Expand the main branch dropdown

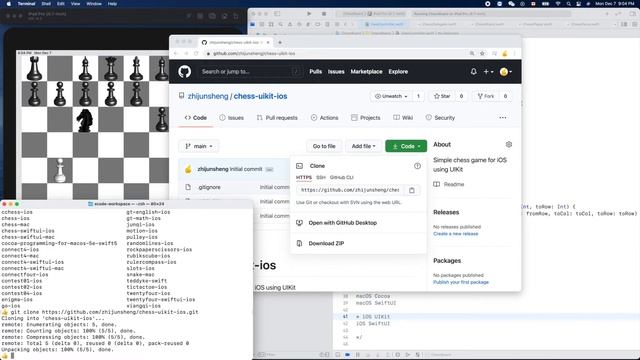tap(199, 146)
